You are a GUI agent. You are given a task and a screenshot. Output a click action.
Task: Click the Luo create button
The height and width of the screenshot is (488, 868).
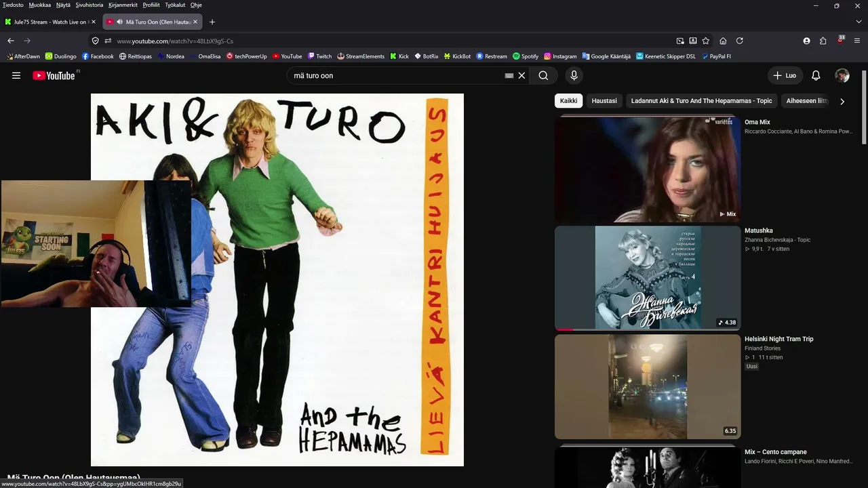785,76
